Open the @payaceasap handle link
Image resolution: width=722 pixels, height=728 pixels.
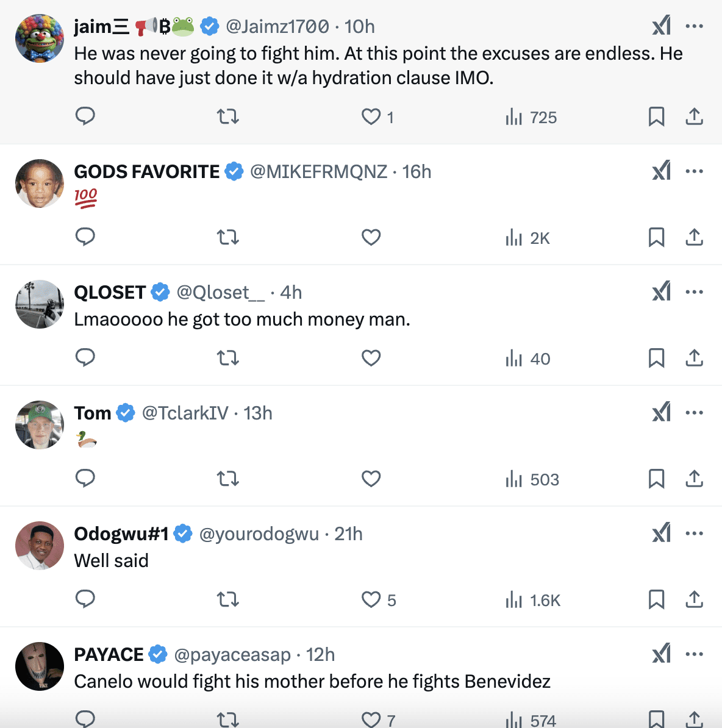tap(232, 654)
